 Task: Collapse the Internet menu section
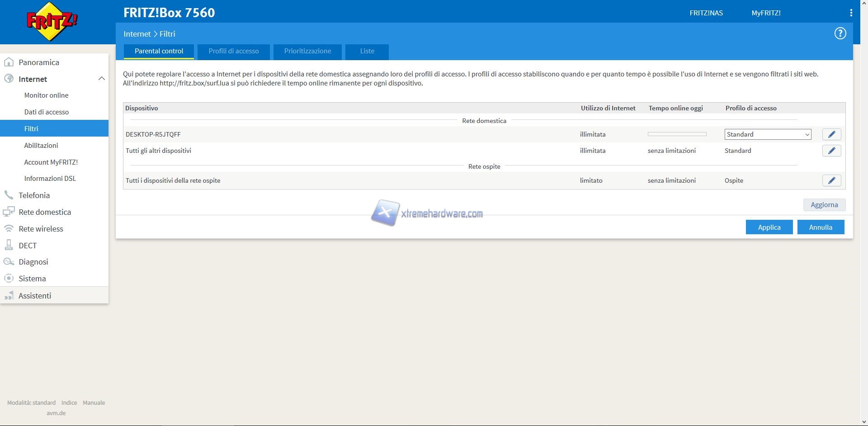click(x=101, y=79)
